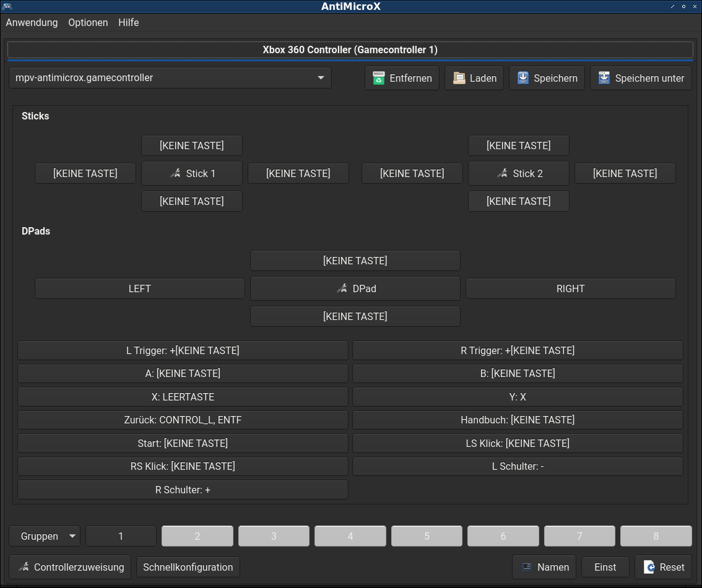Click the Controllerzuweisung joystick icon
The height and width of the screenshot is (588, 702).
click(24, 567)
